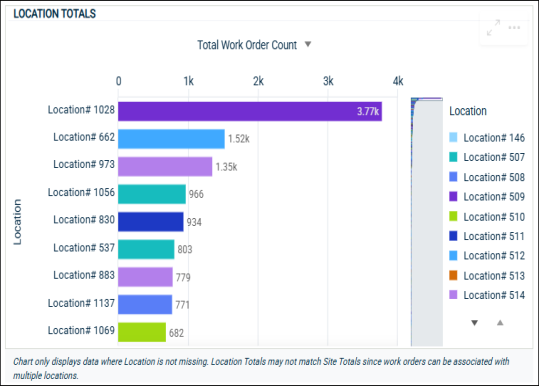Click the Location# 1056 teal bar
The image size is (539, 386).
pyautogui.click(x=152, y=194)
